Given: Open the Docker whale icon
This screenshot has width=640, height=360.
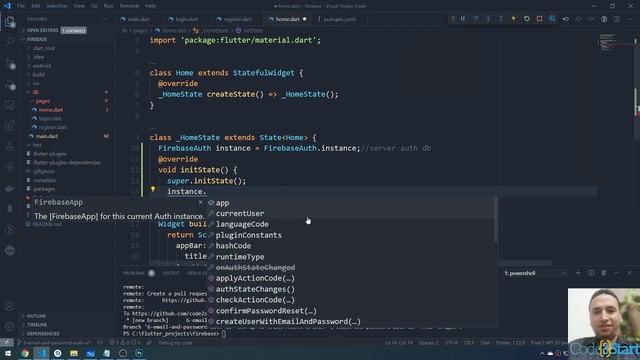Looking at the screenshot, I should (x=10, y=188).
